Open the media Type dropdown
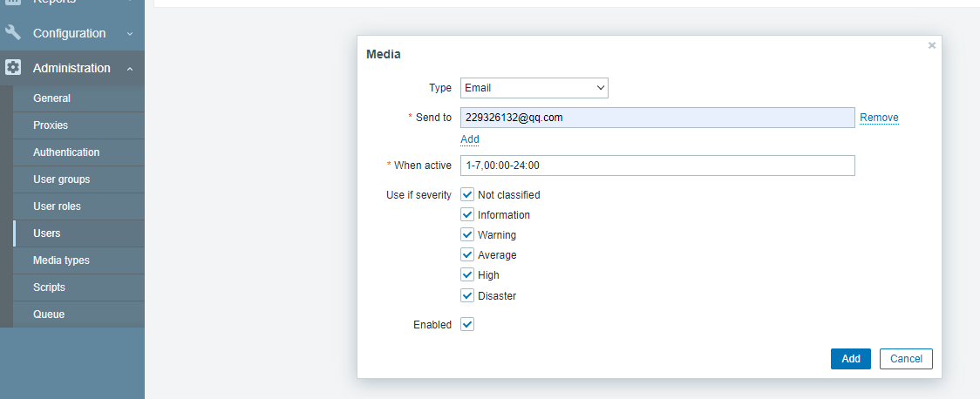This screenshot has height=399, width=980. pyautogui.click(x=534, y=88)
